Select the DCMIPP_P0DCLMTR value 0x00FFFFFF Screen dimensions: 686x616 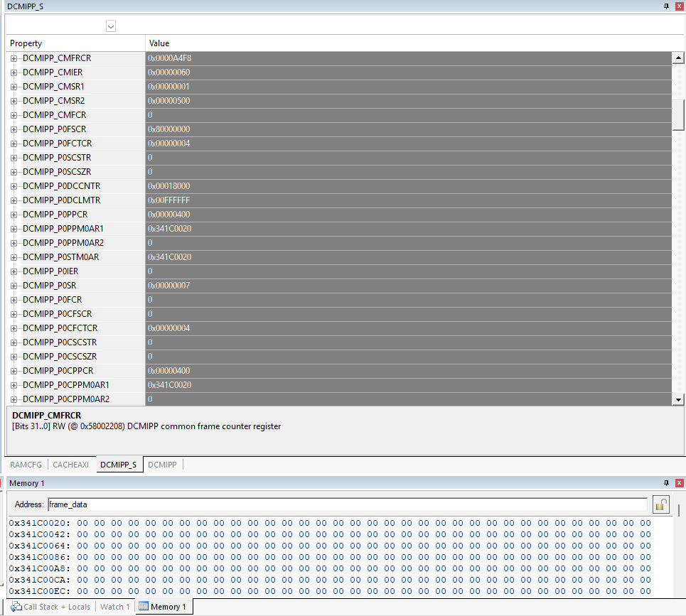tap(409, 200)
